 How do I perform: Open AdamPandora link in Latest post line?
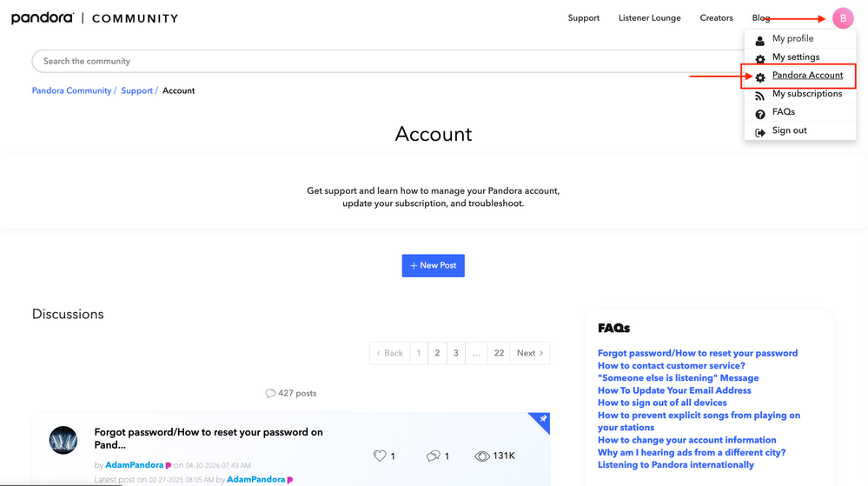click(255, 479)
